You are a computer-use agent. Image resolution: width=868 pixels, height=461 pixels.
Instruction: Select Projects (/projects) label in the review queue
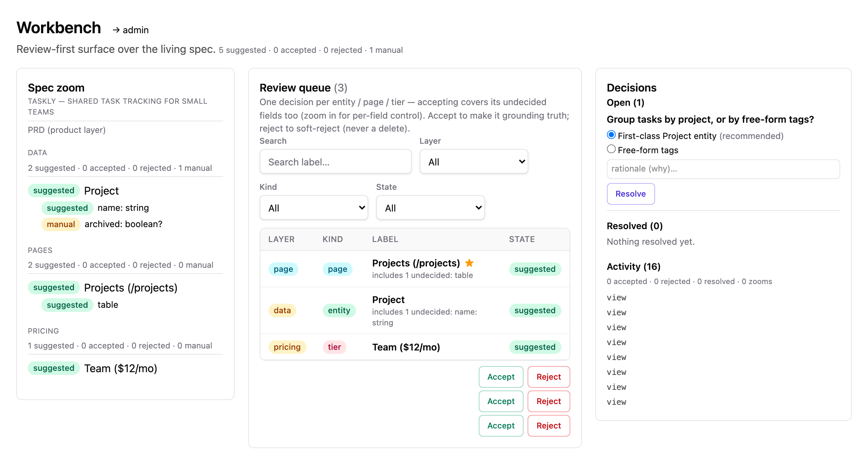[x=416, y=263]
